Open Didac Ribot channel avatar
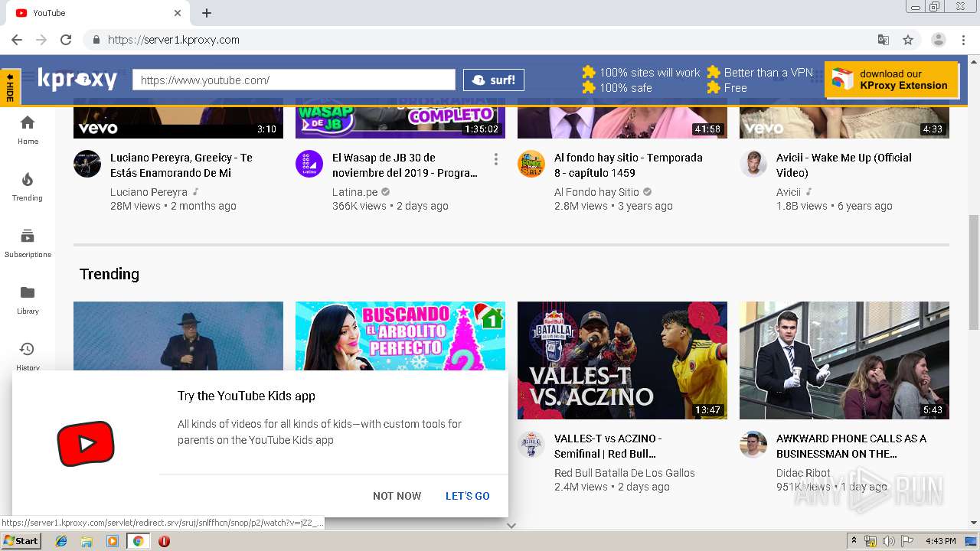 coord(753,445)
